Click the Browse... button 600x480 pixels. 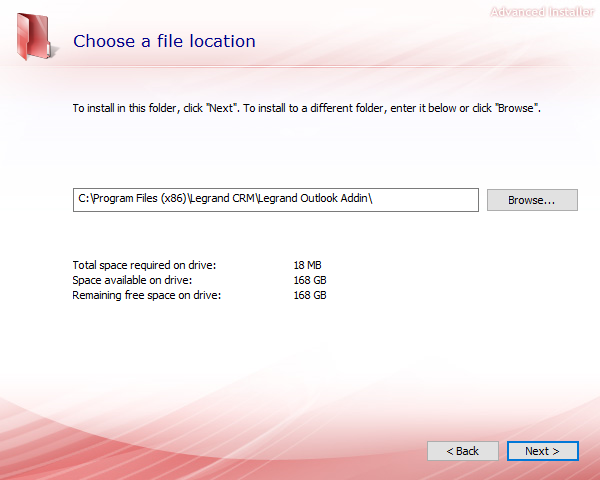532,199
